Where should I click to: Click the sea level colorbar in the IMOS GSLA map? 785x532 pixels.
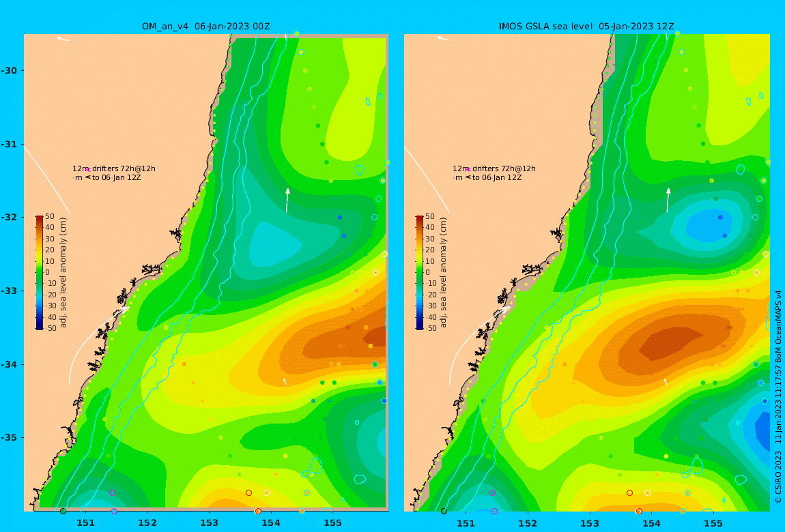(420, 273)
